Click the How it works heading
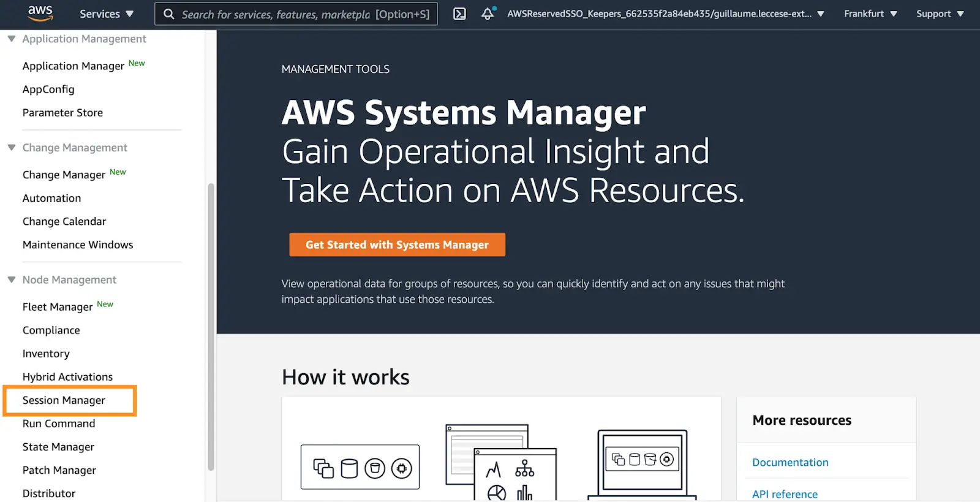This screenshot has height=502, width=980. click(345, 377)
